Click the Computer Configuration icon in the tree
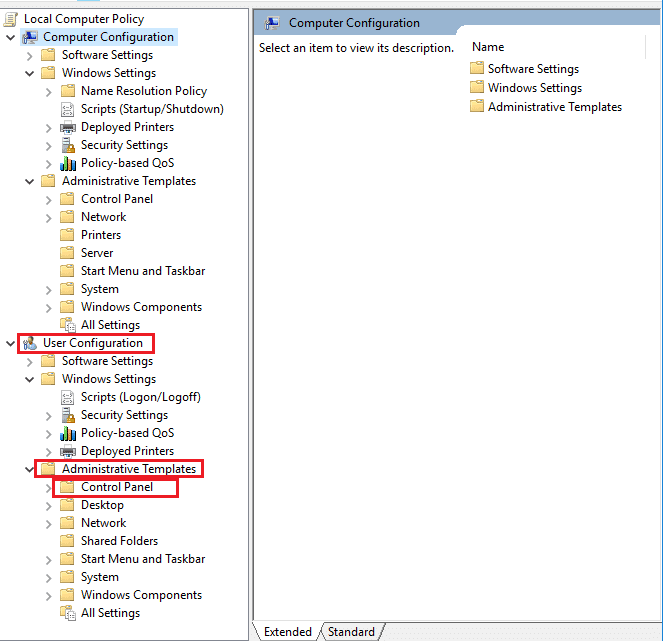The image size is (663, 641). coord(30,37)
